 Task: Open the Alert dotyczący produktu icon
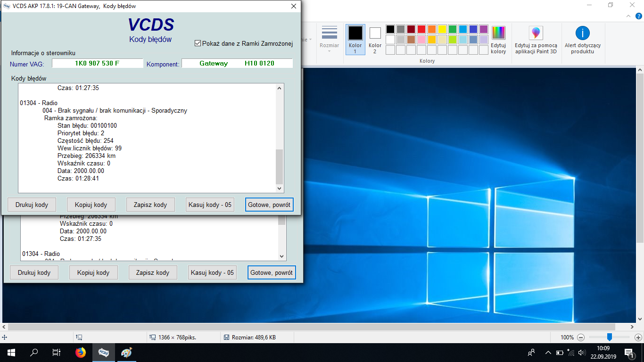point(582,40)
